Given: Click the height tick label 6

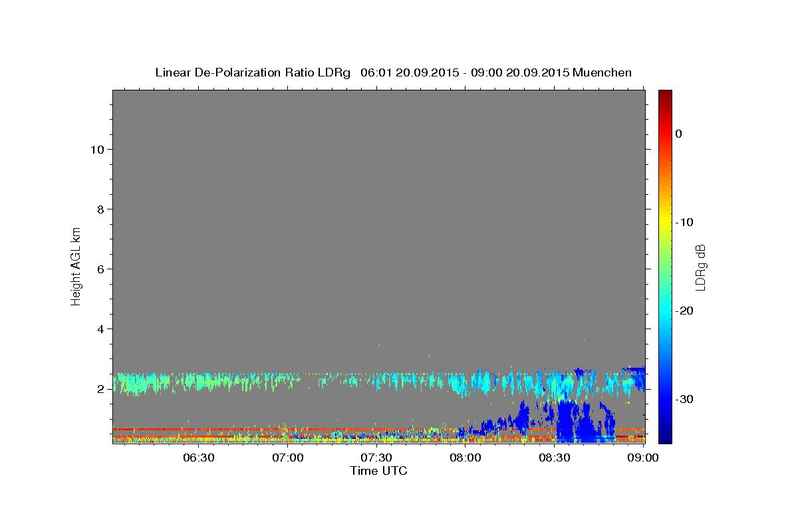Looking at the screenshot, I should [99, 269].
